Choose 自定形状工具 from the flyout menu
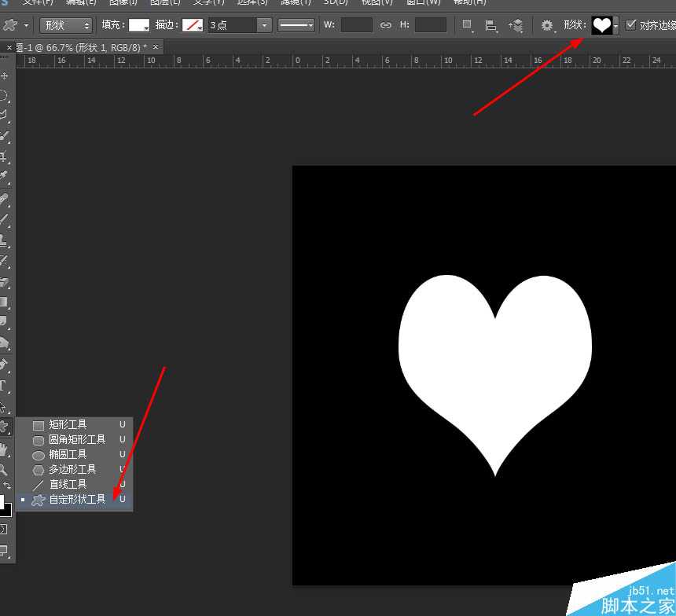This screenshot has width=676, height=616. (x=77, y=499)
